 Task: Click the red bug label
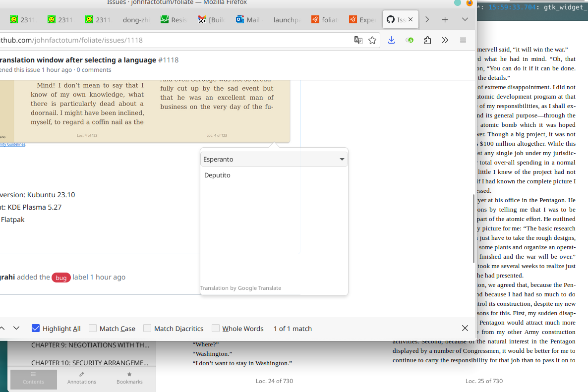(61, 278)
